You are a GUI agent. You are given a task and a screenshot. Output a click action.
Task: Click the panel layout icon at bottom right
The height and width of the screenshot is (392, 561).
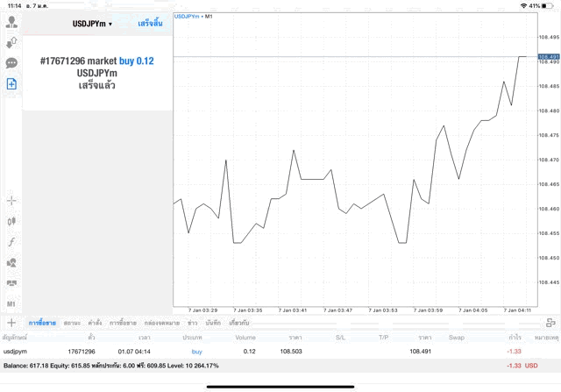click(x=550, y=324)
